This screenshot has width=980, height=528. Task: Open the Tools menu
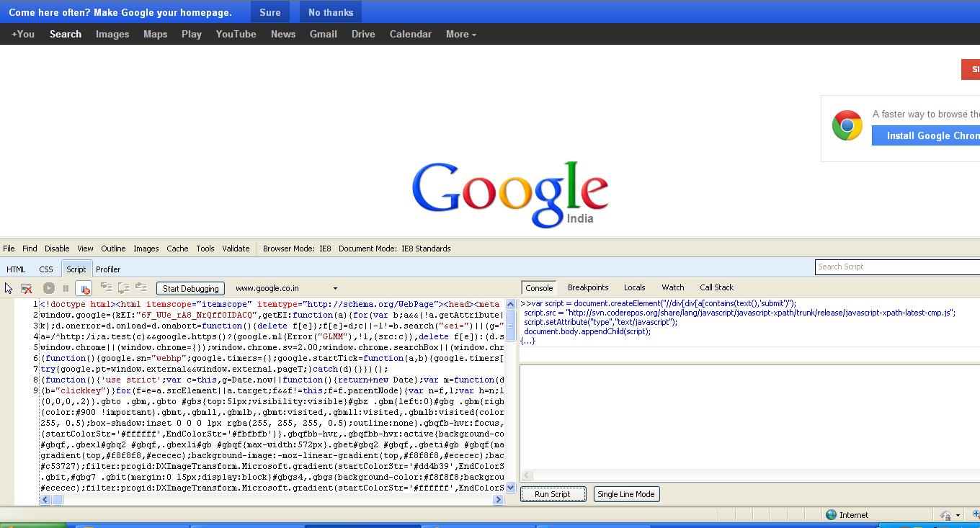pyautogui.click(x=205, y=249)
